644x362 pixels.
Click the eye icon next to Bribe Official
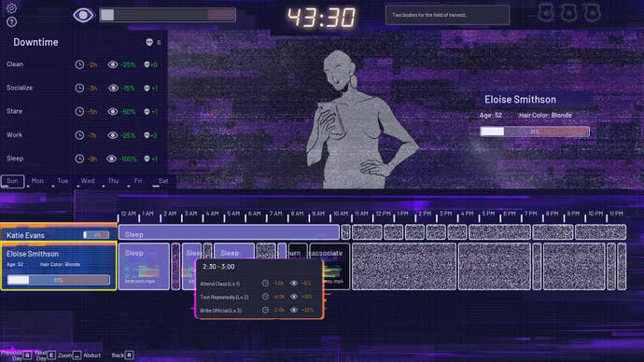[x=294, y=310]
